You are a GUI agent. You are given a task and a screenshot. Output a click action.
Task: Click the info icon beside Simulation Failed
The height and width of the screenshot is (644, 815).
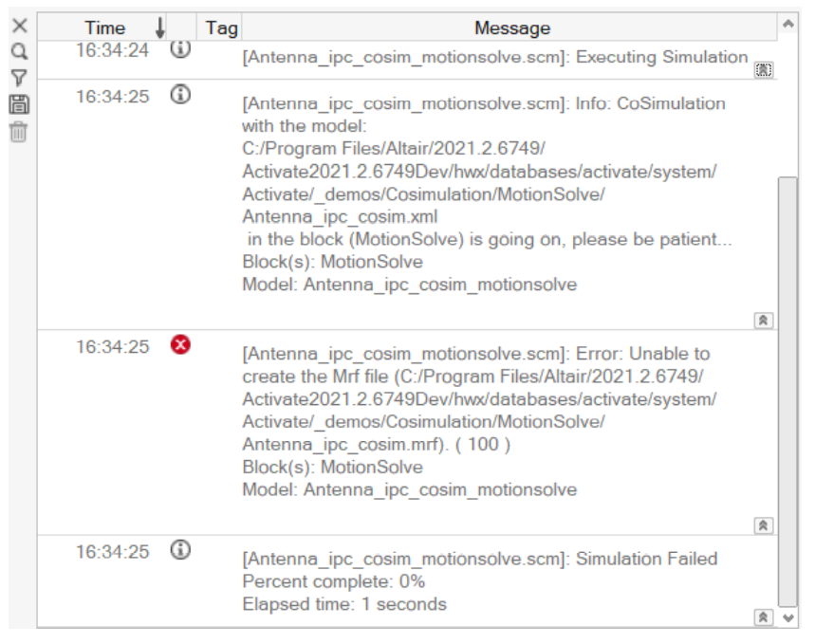pos(180,549)
